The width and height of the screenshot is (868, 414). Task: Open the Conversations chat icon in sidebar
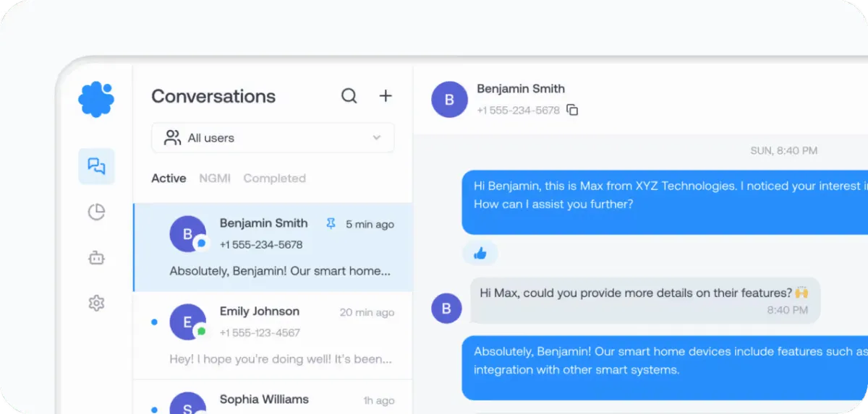tap(96, 166)
